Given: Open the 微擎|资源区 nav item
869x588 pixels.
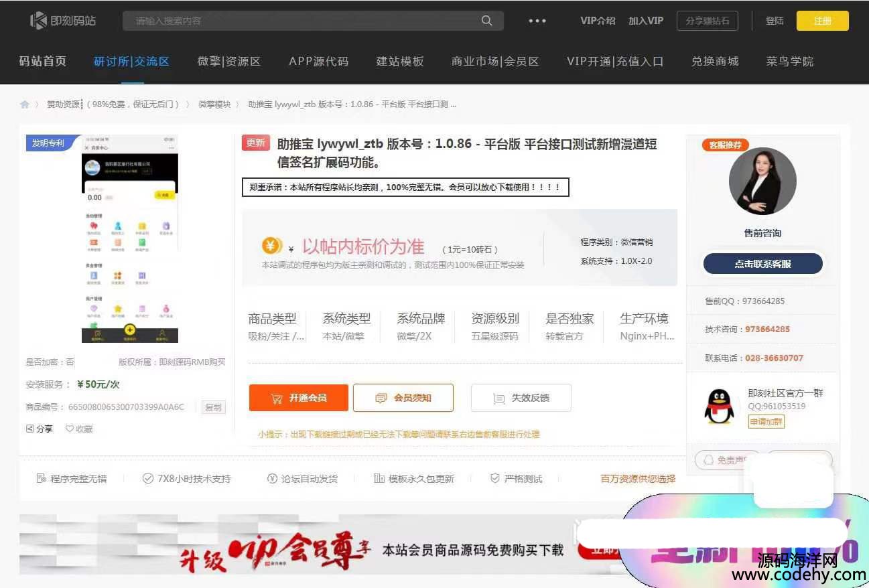Looking at the screenshot, I should [x=229, y=61].
